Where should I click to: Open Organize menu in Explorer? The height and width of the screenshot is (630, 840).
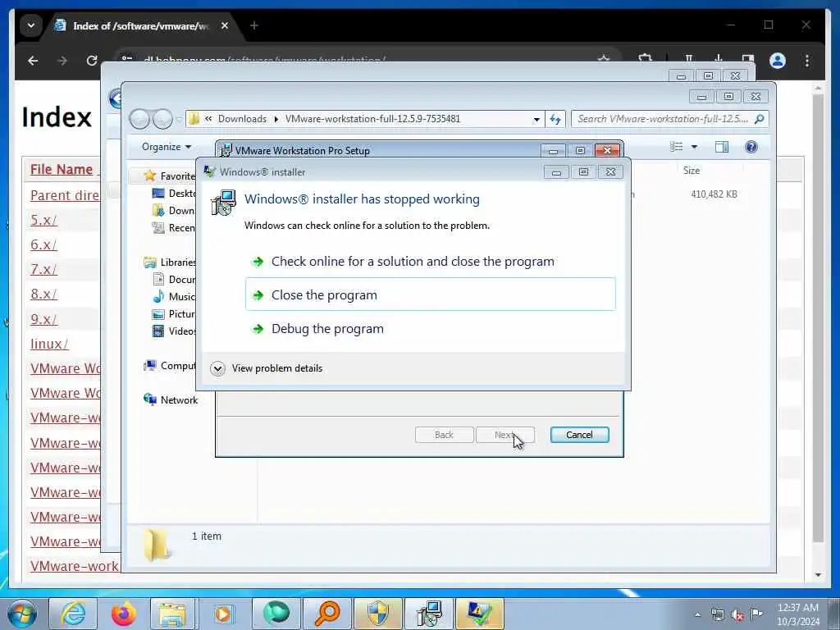pyautogui.click(x=166, y=147)
